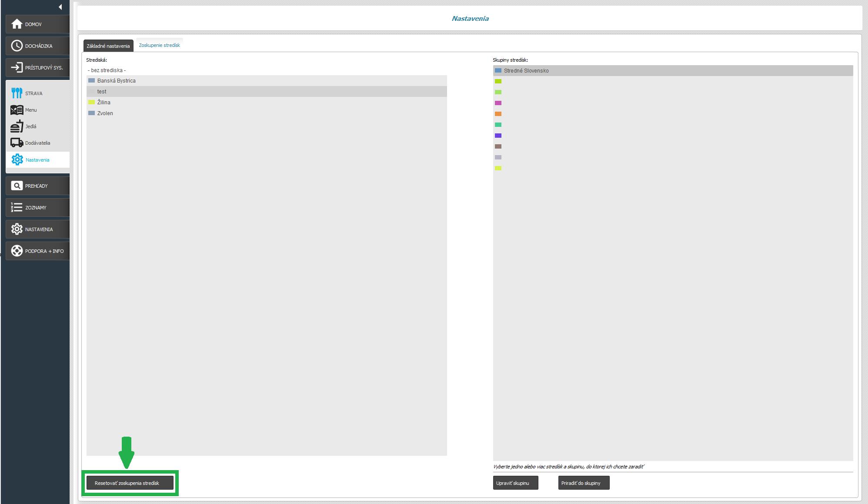
Task: Click the Podpora + Info lifebuoy icon
Action: tap(17, 251)
